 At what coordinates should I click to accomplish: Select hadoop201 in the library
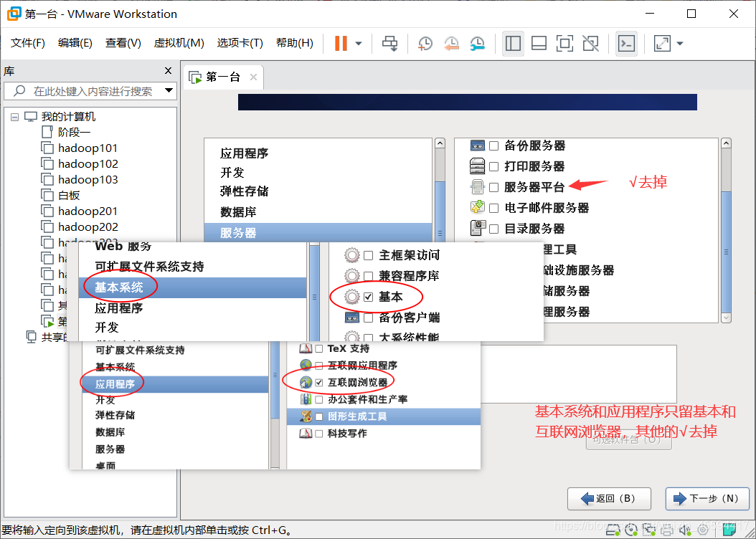point(88,211)
